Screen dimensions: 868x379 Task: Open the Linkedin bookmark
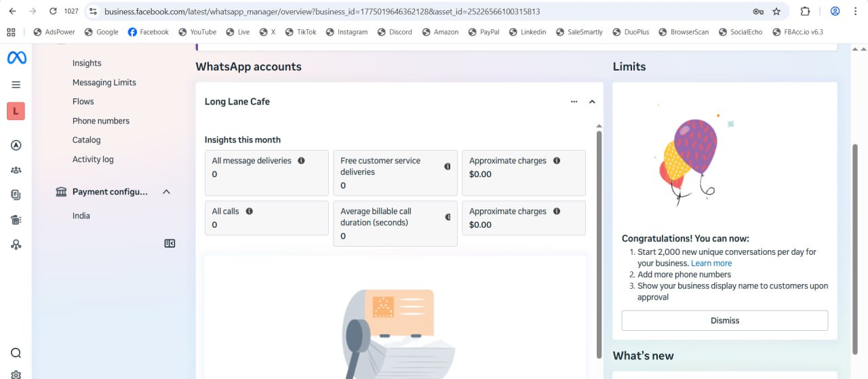pyautogui.click(x=527, y=32)
